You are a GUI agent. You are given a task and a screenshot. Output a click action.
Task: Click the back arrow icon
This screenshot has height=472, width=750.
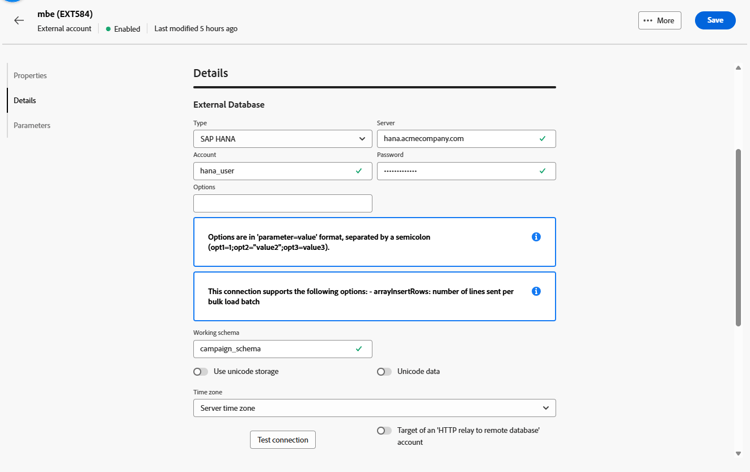(19, 20)
